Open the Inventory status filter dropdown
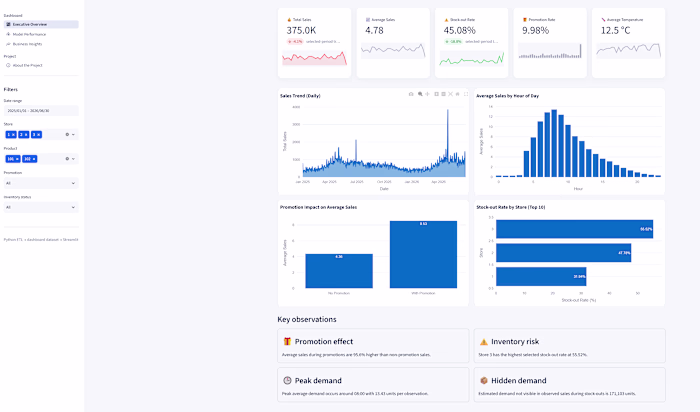Viewport: 700px width, 412px height. 41,207
